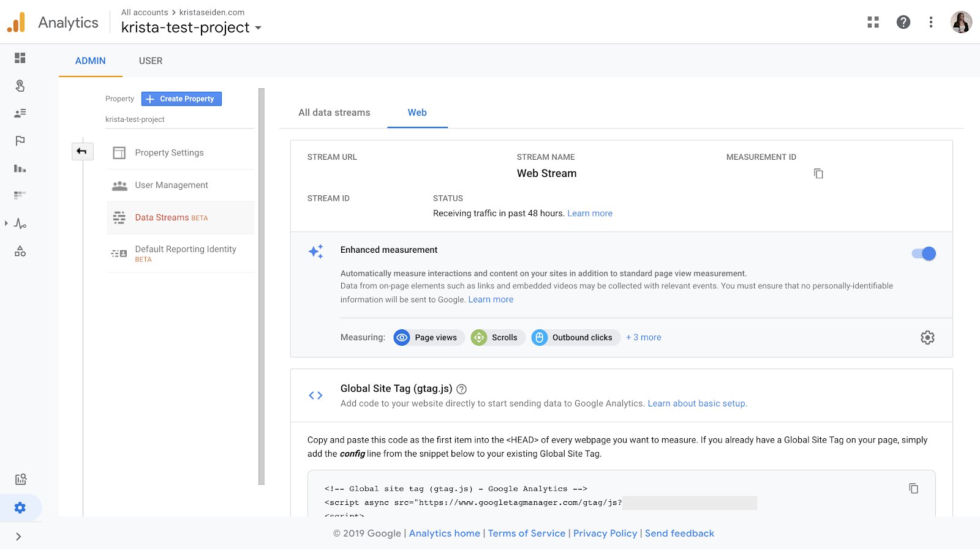The height and width of the screenshot is (549, 980).
Task: Click the krista-test-project property label
Action: (x=135, y=119)
